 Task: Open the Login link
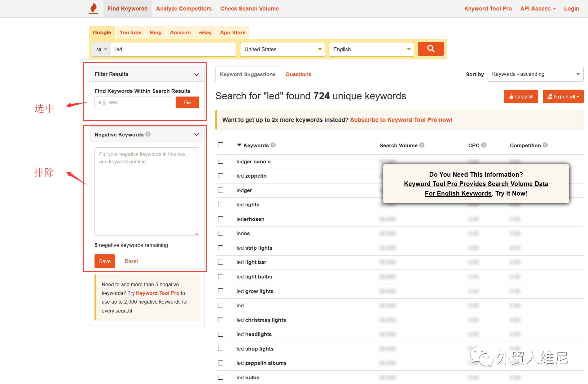(572, 9)
